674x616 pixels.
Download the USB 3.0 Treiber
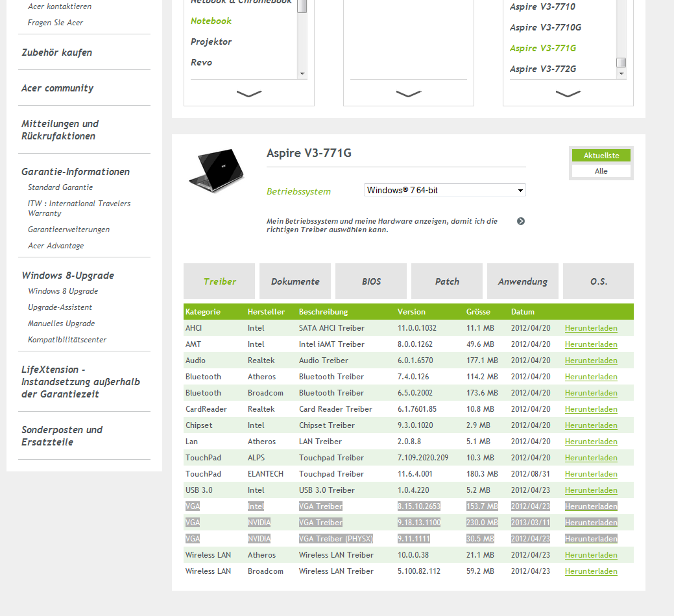click(x=591, y=490)
